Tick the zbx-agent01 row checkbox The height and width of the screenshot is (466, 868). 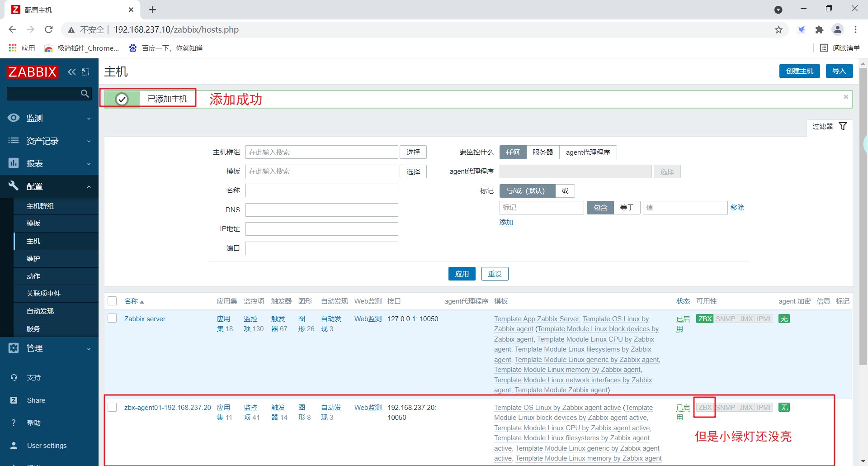[112, 407]
